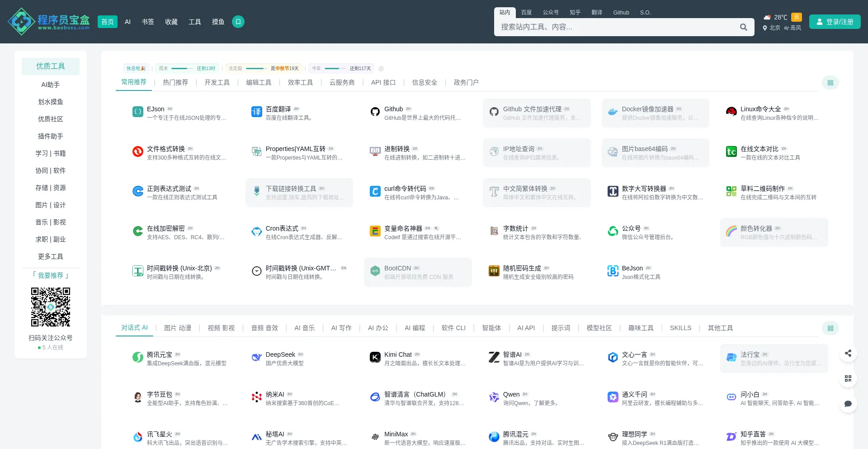
Task: Switch to the AI 编程 tab
Action: [x=415, y=328]
